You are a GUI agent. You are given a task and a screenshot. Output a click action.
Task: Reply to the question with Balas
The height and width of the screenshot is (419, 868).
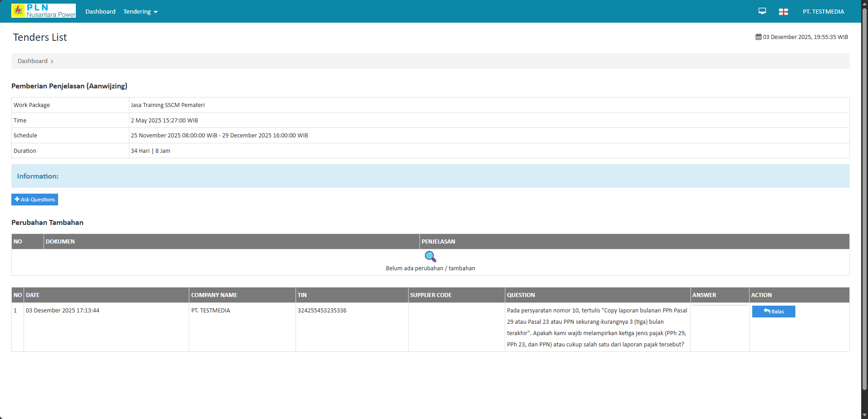[x=773, y=312]
